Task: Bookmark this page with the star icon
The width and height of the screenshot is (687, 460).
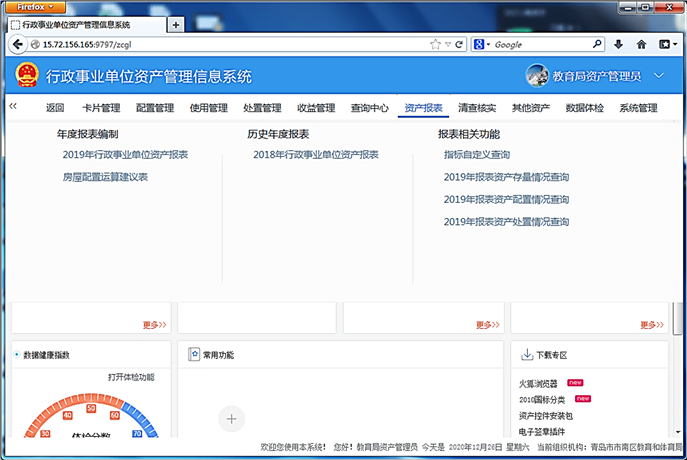Action: [x=435, y=44]
